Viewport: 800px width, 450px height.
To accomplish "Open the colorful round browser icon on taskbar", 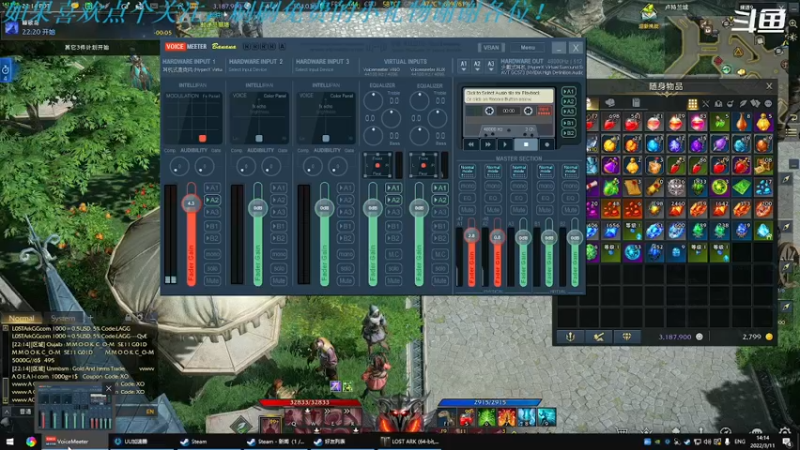I will click(x=31, y=442).
